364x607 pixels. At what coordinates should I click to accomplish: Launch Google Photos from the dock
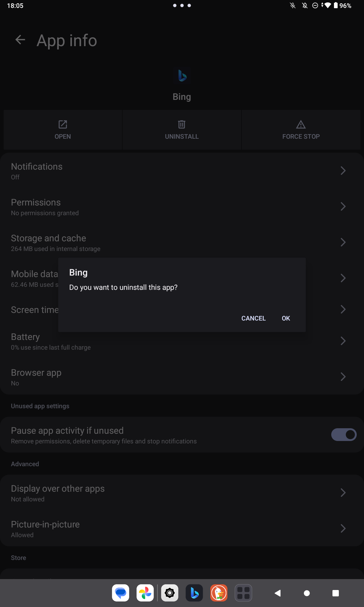pos(145,593)
